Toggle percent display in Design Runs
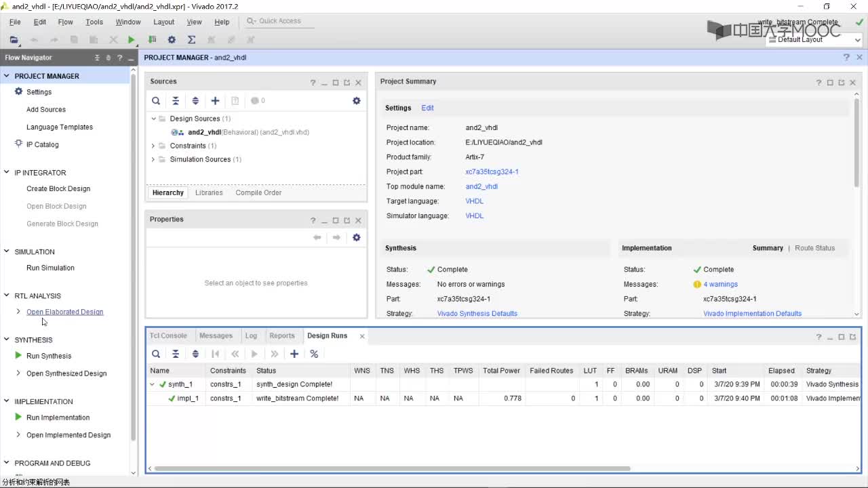868x488 pixels. [314, 354]
